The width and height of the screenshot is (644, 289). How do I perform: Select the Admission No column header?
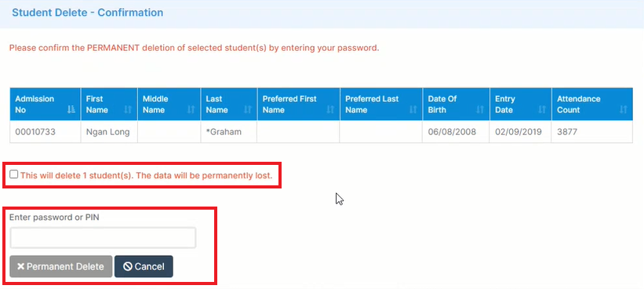(x=45, y=104)
